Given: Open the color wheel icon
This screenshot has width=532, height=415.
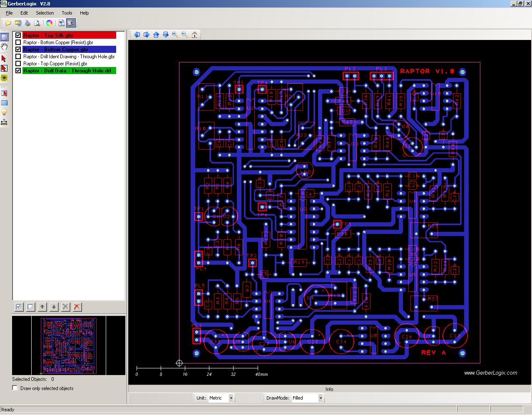Looking at the screenshot, I should (49, 23).
